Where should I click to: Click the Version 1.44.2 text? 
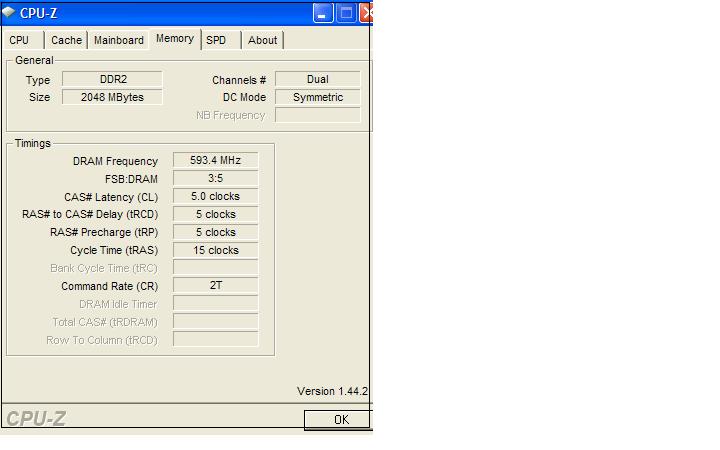pyautogui.click(x=332, y=391)
